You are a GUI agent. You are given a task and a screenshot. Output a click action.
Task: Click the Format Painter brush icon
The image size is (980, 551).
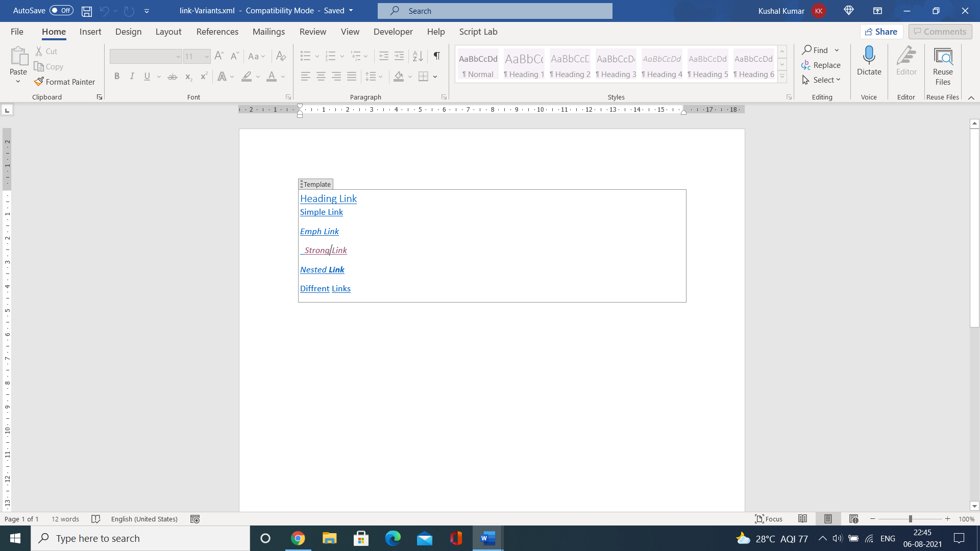pos(39,82)
